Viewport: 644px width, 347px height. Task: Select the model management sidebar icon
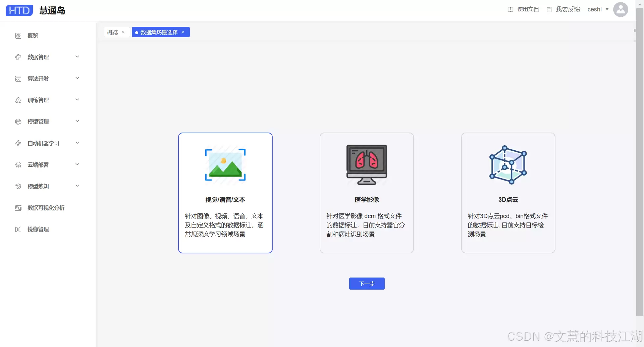[18, 121]
